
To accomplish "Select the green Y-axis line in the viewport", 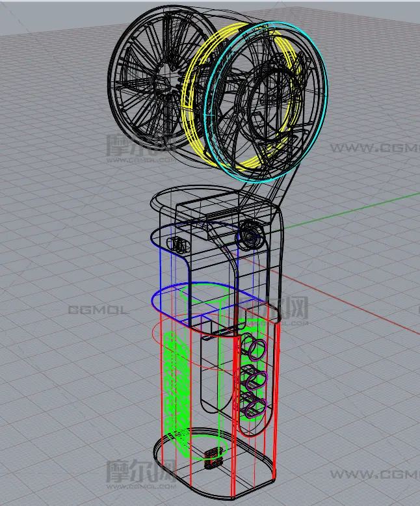I will point(352,210).
